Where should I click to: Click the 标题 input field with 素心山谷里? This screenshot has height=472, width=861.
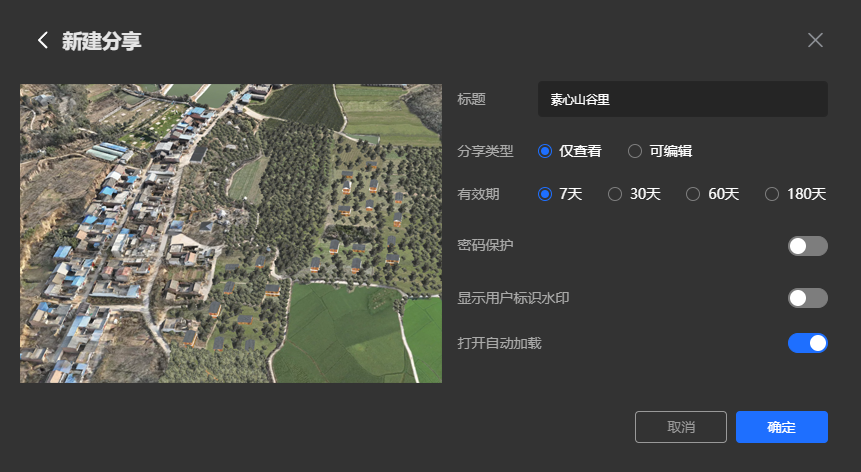point(683,99)
